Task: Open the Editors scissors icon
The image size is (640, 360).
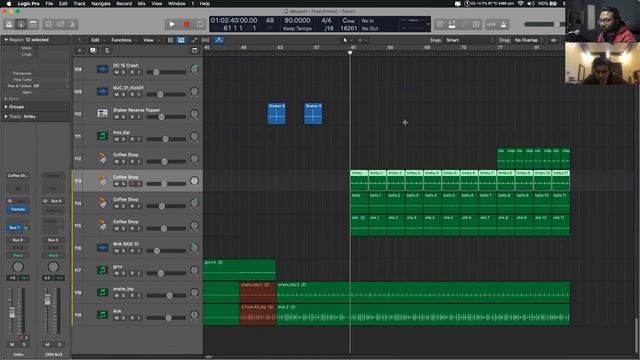Action: 73,24
